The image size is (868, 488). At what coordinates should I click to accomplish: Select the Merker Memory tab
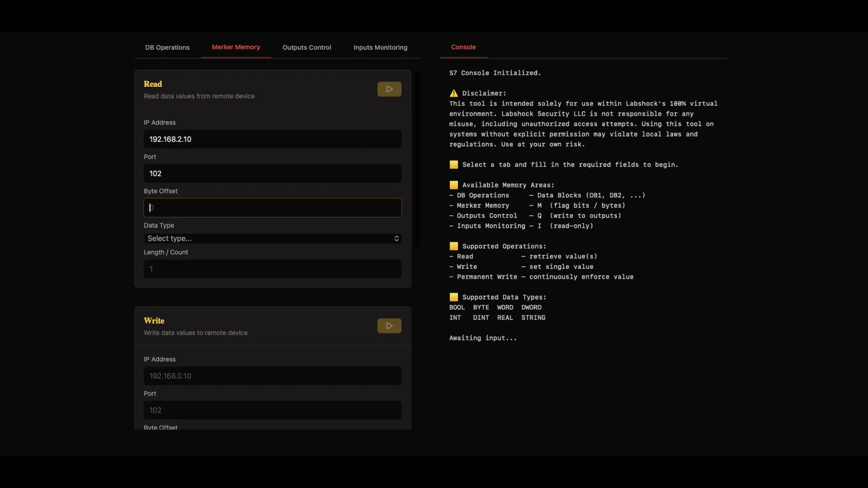(236, 47)
